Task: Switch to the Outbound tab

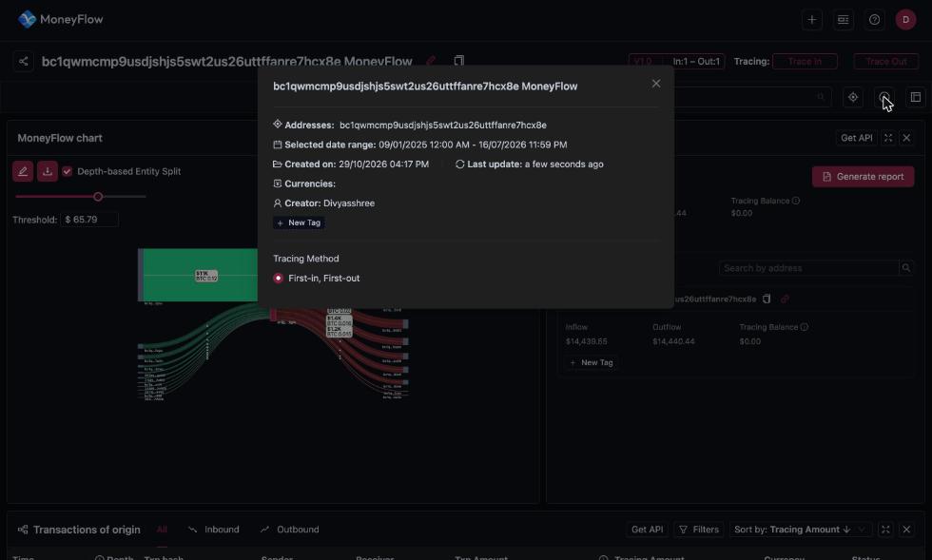Action: (289, 530)
